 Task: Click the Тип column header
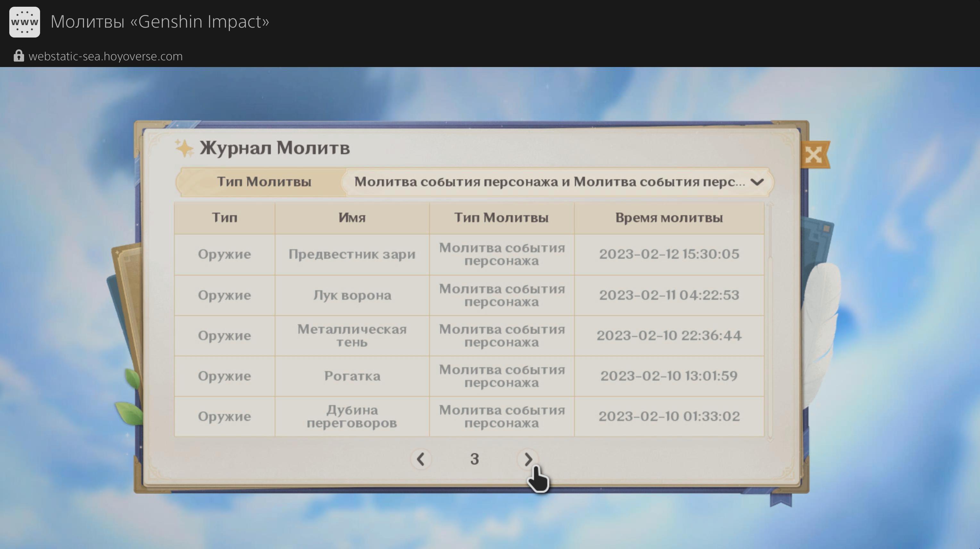pos(224,218)
